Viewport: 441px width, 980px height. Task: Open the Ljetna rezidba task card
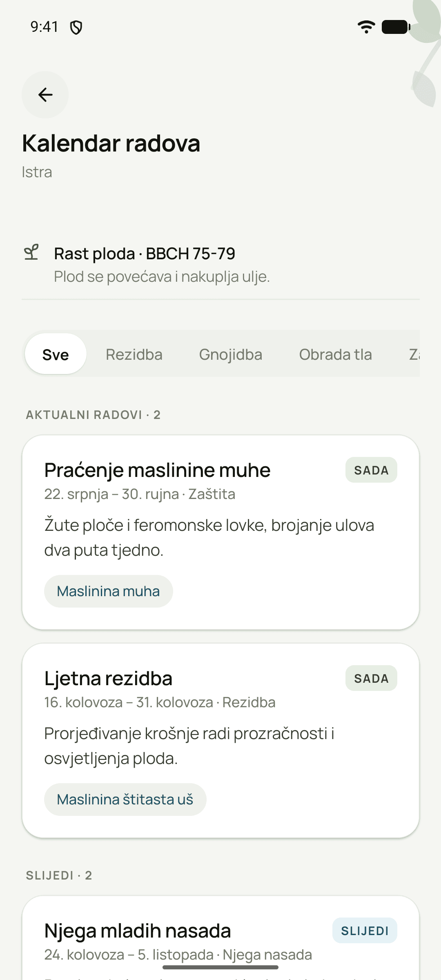tap(220, 741)
